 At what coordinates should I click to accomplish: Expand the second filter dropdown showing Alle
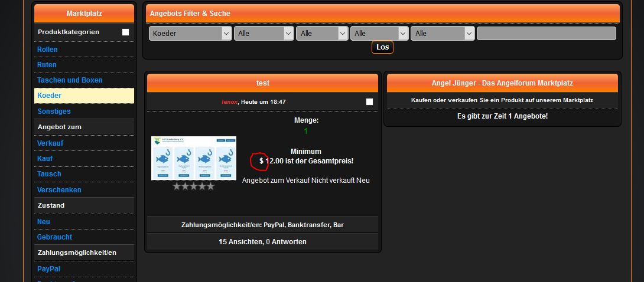264,34
